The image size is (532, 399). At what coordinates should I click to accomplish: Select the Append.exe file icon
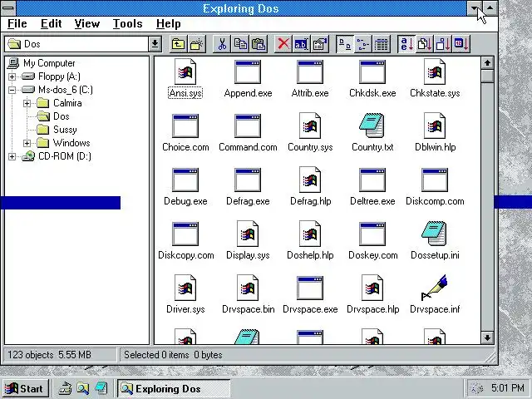click(x=248, y=72)
